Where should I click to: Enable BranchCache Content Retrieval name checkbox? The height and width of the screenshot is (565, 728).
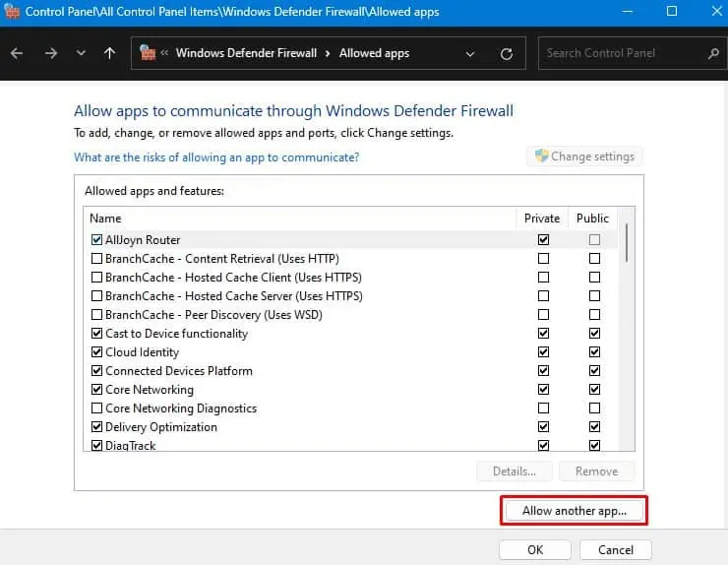96,258
